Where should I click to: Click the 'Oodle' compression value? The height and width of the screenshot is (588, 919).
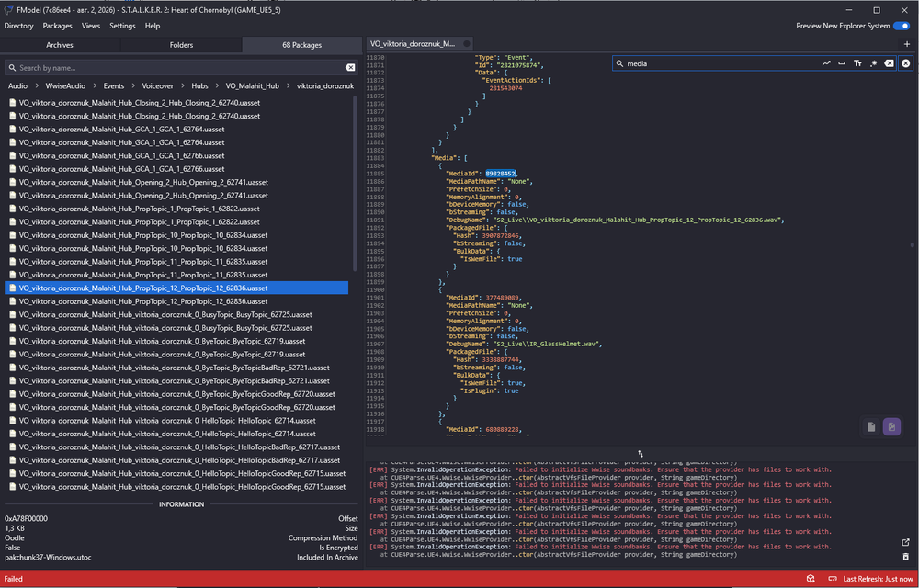pos(15,537)
